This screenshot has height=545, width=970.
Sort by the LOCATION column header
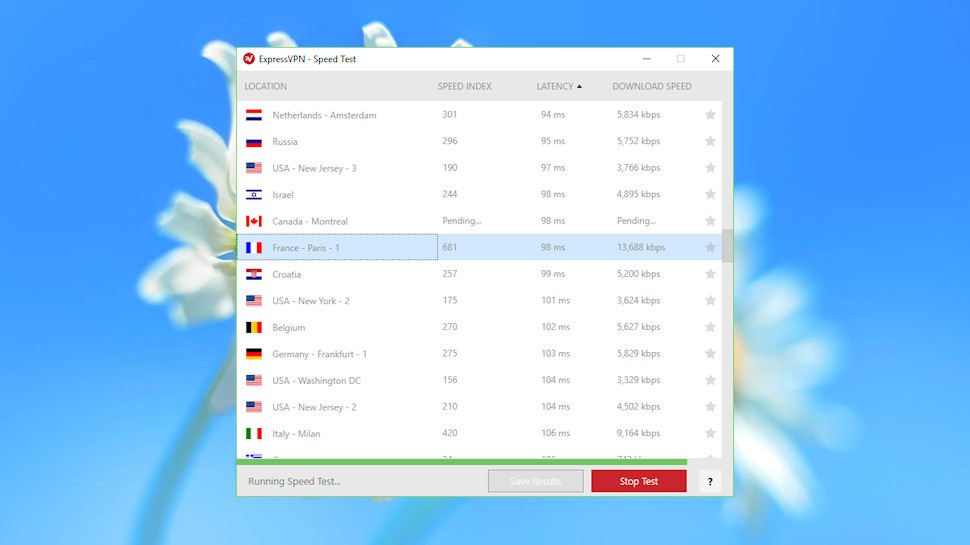[x=265, y=87]
